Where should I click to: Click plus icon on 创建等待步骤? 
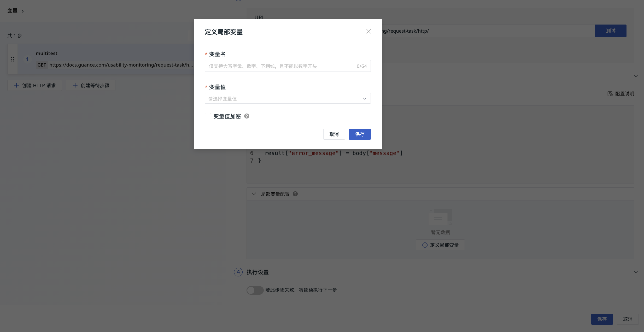75,85
